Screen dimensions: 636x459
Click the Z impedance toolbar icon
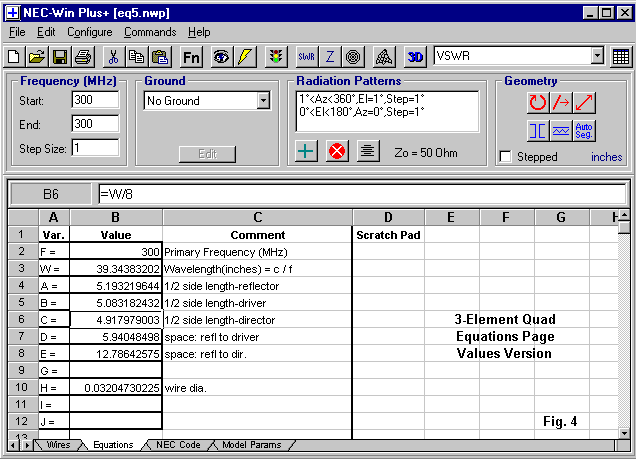pyautogui.click(x=331, y=57)
